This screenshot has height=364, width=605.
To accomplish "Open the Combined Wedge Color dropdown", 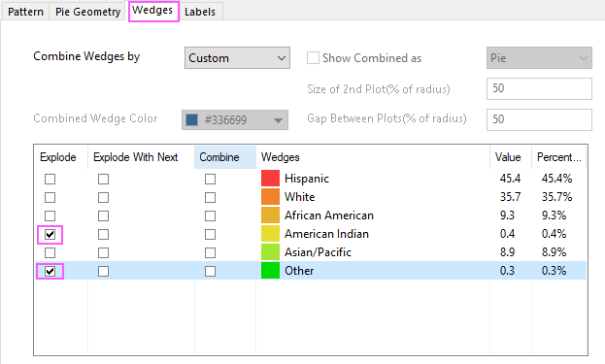I will pyautogui.click(x=235, y=120).
